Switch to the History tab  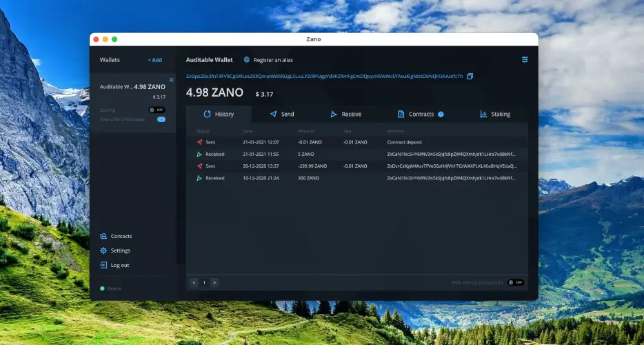click(219, 114)
